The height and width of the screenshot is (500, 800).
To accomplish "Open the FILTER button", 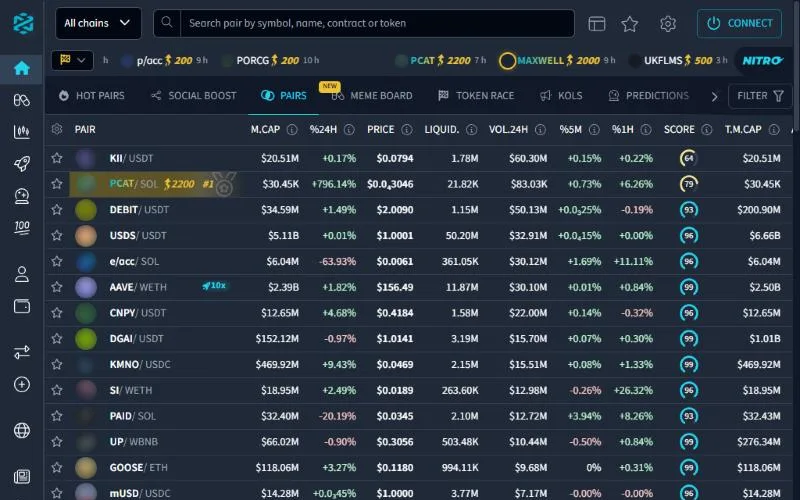I will (x=760, y=95).
